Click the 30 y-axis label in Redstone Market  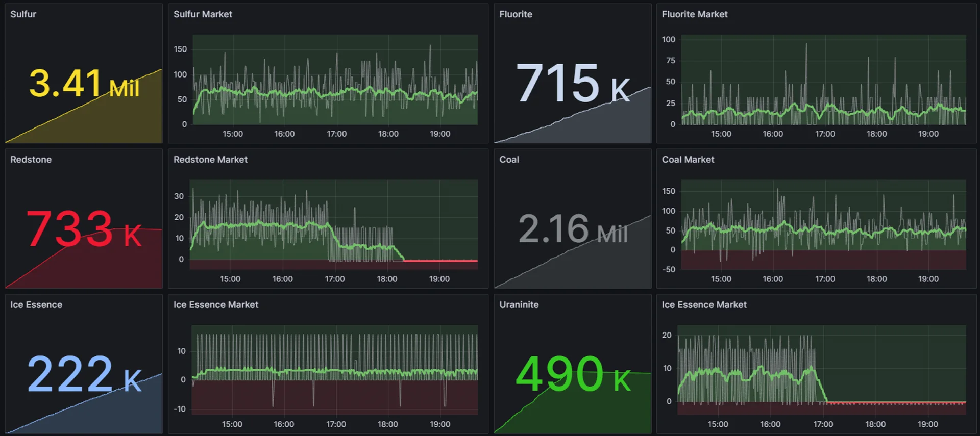[x=179, y=196]
